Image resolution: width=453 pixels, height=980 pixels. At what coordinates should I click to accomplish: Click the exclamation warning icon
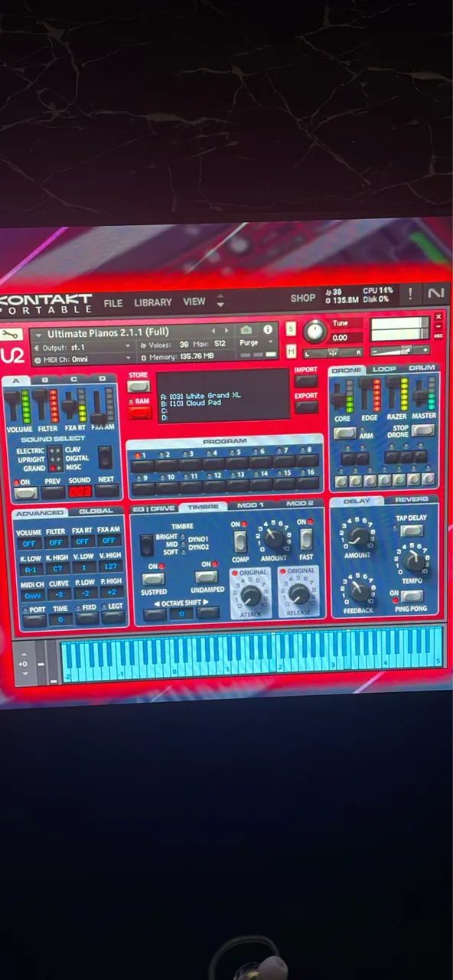pyautogui.click(x=410, y=294)
